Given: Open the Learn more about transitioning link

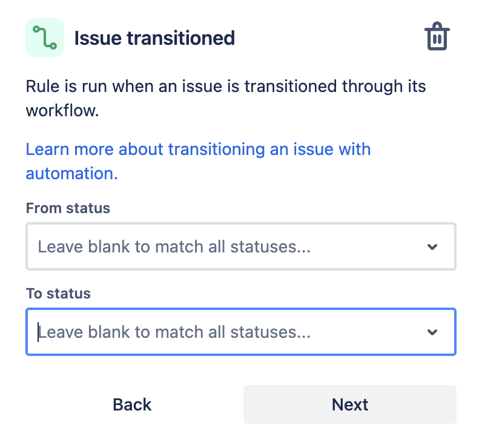Looking at the screenshot, I should (198, 149).
